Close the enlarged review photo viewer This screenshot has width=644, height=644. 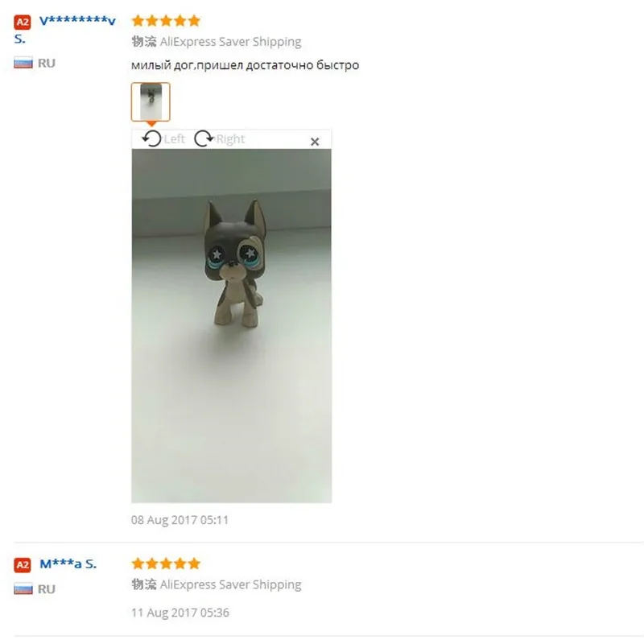pos(315,142)
